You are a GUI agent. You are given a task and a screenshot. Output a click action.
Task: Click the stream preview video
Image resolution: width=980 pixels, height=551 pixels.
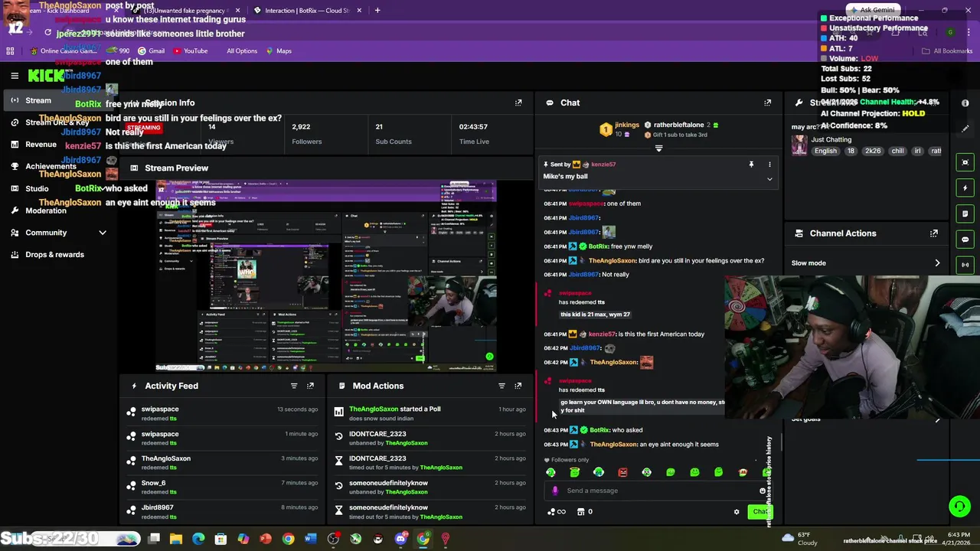click(326, 276)
